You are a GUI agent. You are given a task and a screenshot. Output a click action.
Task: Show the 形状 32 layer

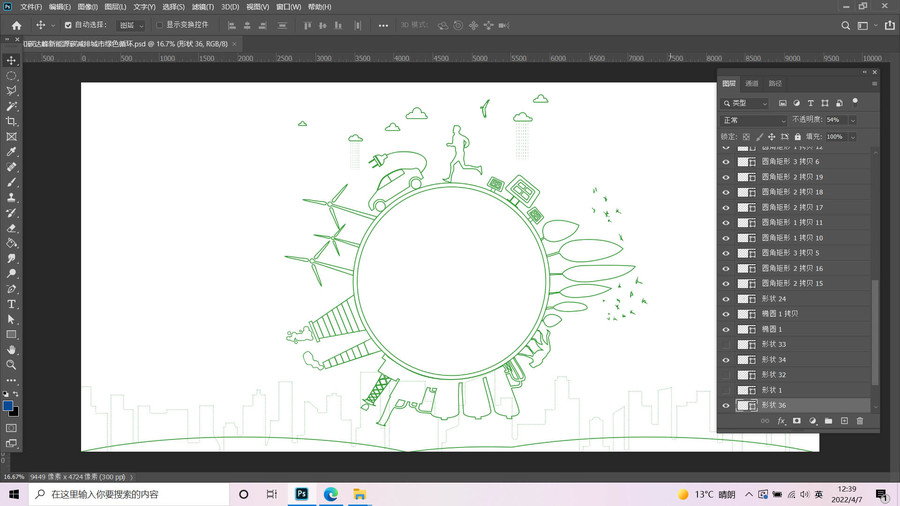point(726,375)
